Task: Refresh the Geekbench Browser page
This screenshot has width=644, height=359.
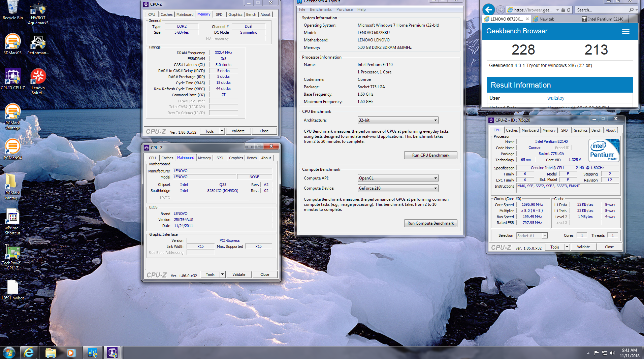Action: [569, 10]
